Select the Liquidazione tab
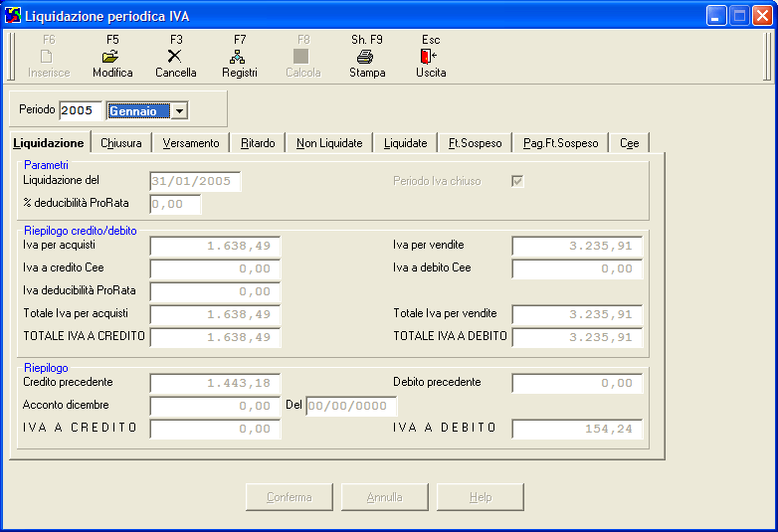The image size is (778, 532). [49, 143]
